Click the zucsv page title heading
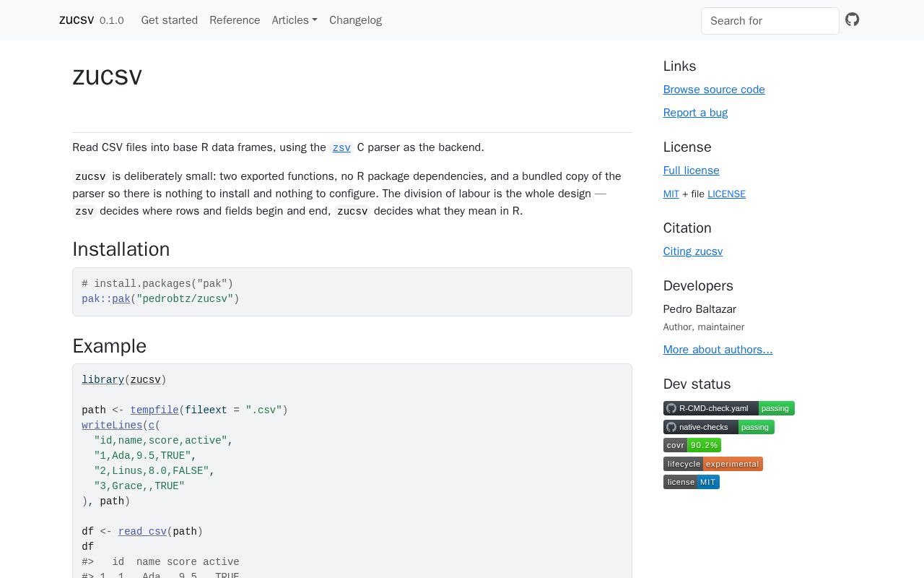 (x=107, y=75)
